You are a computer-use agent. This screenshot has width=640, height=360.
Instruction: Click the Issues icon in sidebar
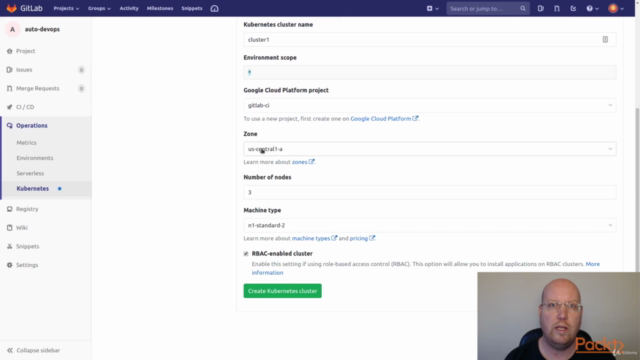coord(9,70)
